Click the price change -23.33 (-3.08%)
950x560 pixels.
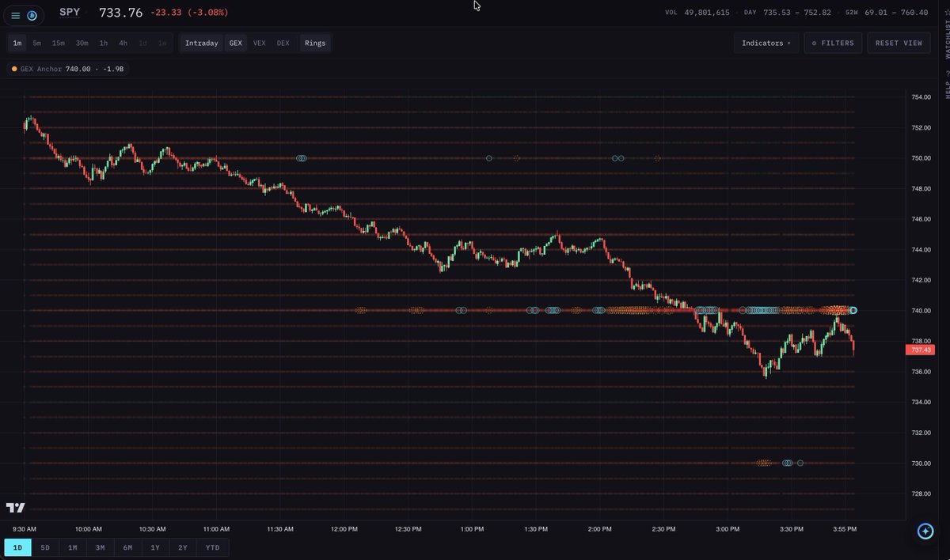189,13
